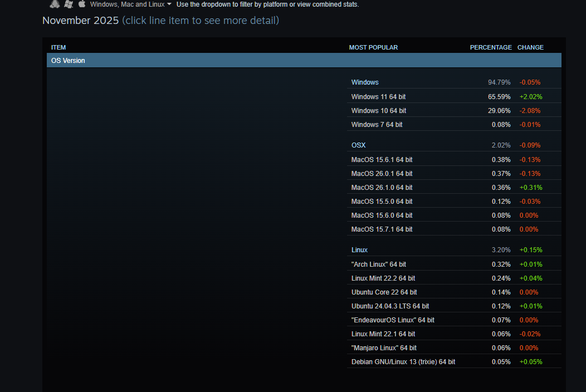This screenshot has width=586, height=392.
Task: Select the Ubuntu 24.04.3 LTS 64 bit row
Action: (453, 306)
